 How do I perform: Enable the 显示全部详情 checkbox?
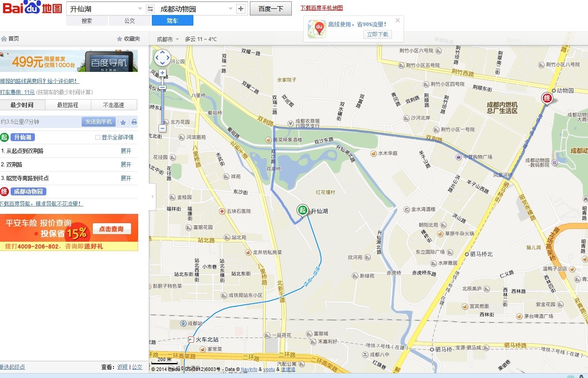point(98,138)
